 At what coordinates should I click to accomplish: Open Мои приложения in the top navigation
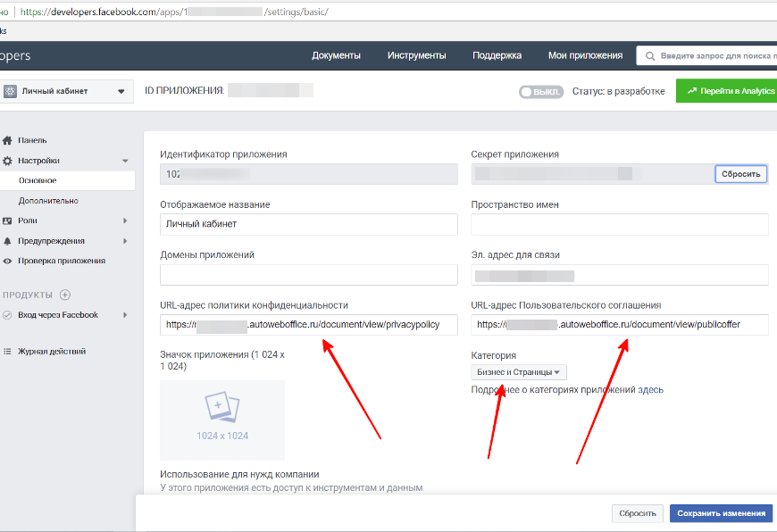pyautogui.click(x=585, y=55)
